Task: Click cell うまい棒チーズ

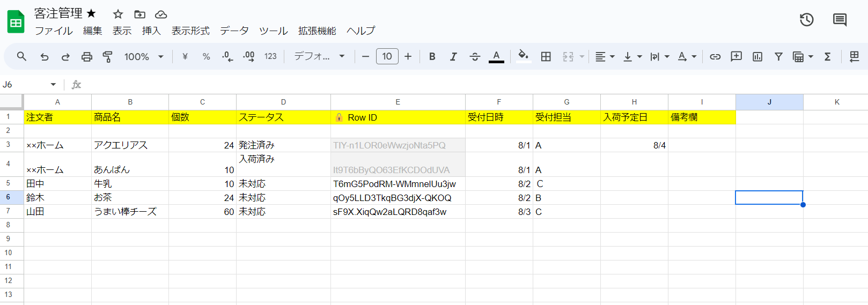Action: coord(130,211)
